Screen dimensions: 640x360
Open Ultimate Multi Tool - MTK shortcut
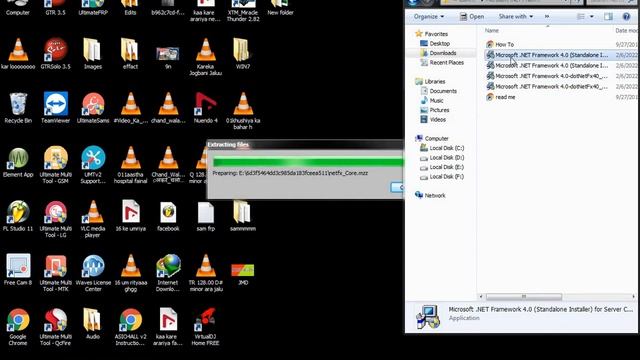point(56,273)
